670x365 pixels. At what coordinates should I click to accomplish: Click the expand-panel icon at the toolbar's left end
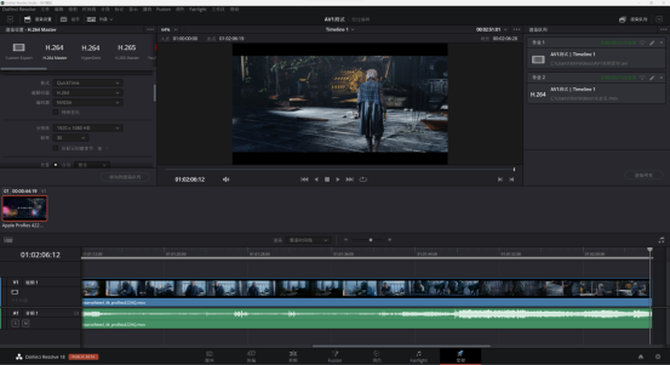(10, 19)
